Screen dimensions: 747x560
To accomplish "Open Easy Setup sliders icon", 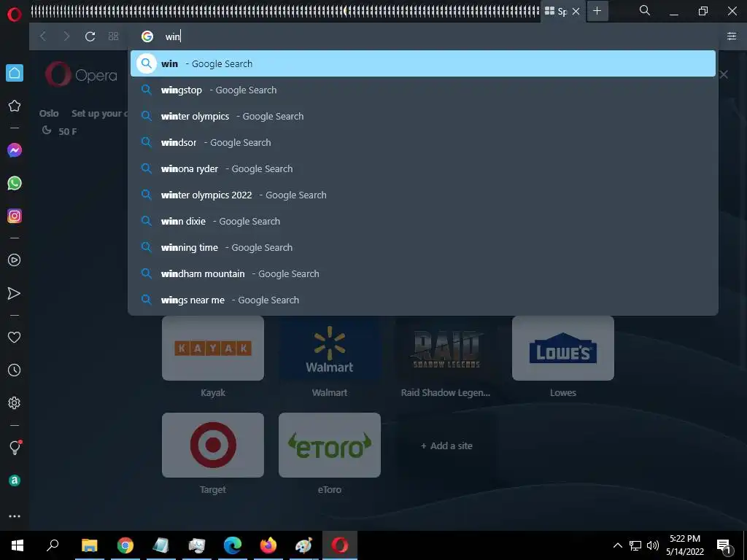I will pos(732,36).
